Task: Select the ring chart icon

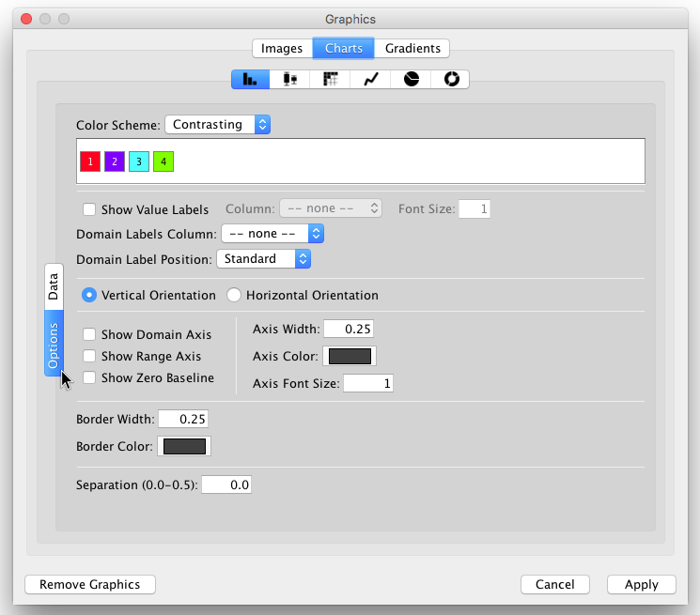Action: (x=450, y=80)
